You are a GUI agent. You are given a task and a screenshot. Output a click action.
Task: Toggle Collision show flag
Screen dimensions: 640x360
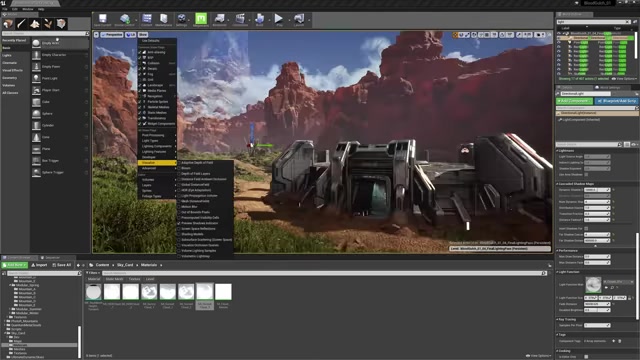pos(157,63)
